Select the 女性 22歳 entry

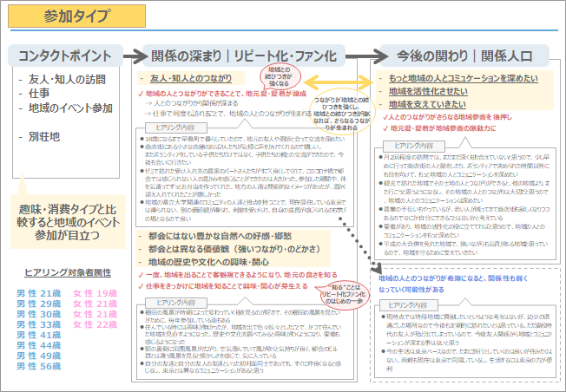coord(95,324)
